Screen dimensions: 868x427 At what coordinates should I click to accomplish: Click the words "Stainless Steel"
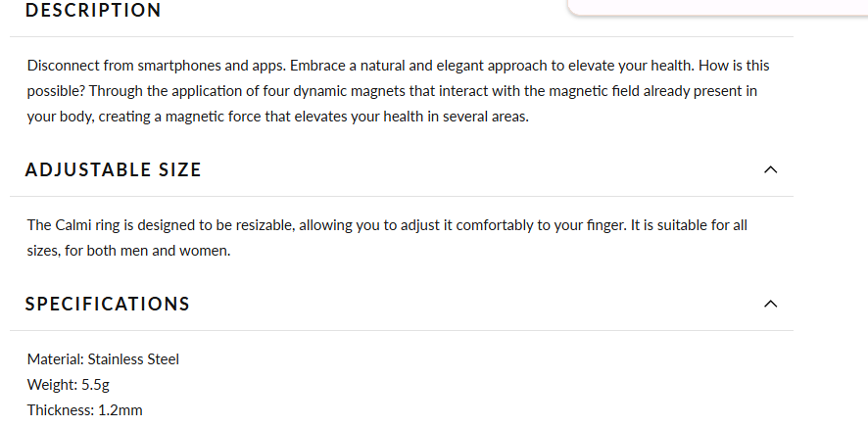(x=133, y=359)
